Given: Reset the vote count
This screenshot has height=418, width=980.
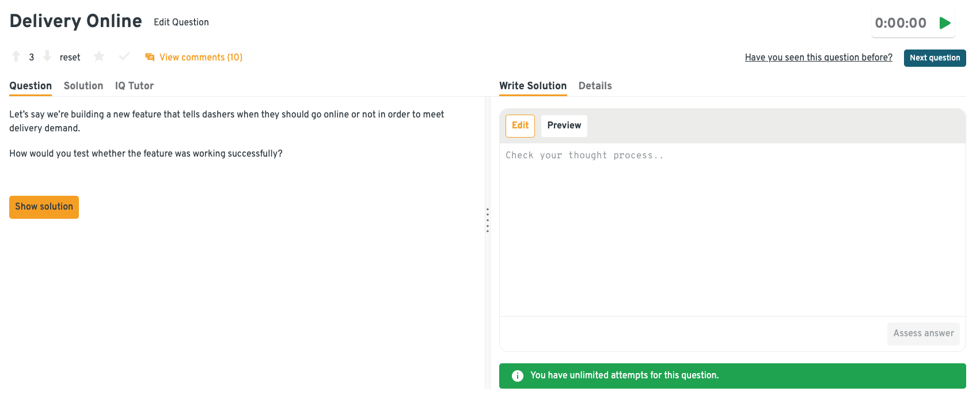Looking at the screenshot, I should [x=70, y=57].
